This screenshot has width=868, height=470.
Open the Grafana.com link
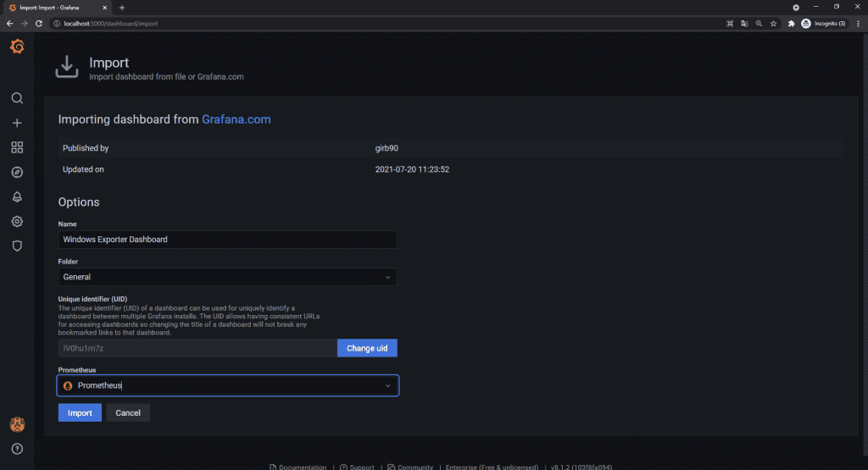point(236,119)
